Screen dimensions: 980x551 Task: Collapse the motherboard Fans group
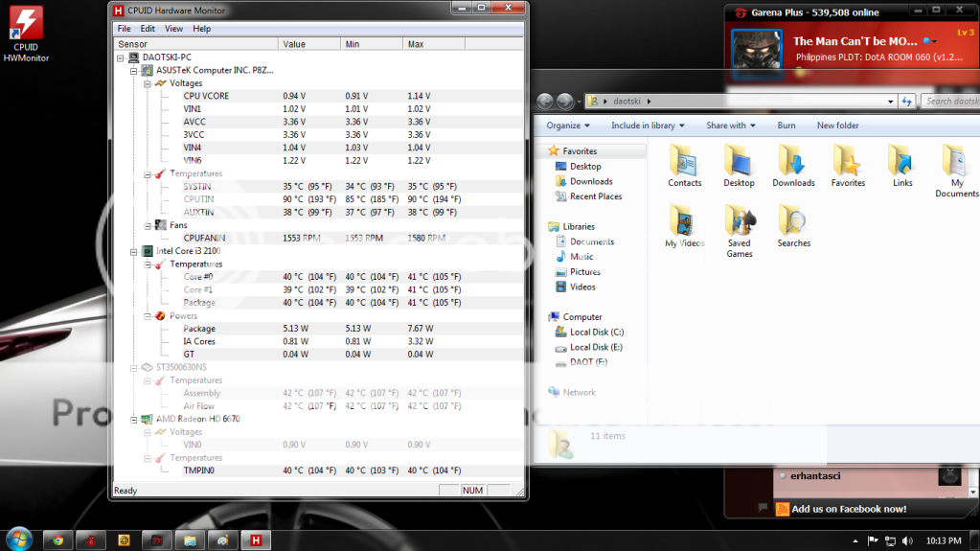coord(148,226)
